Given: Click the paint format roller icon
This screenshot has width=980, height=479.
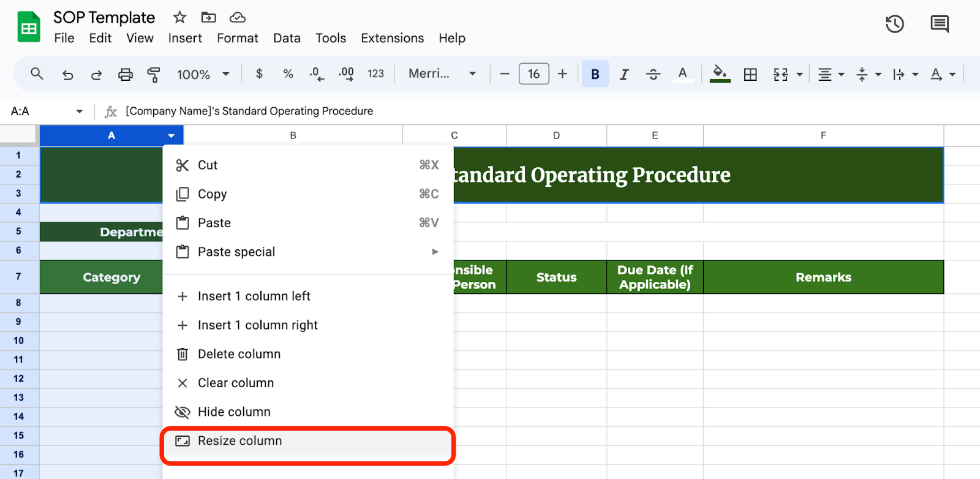Looking at the screenshot, I should point(154,74).
